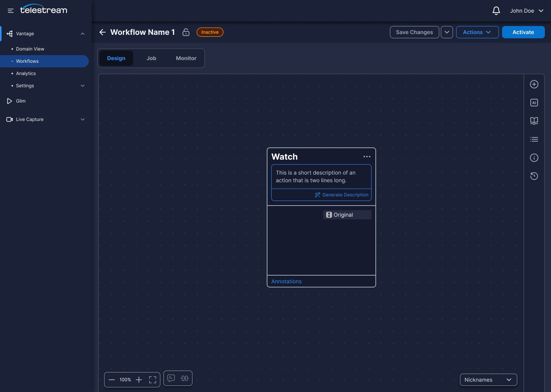Open the Glim play icon
This screenshot has width=551, height=392.
point(10,101)
